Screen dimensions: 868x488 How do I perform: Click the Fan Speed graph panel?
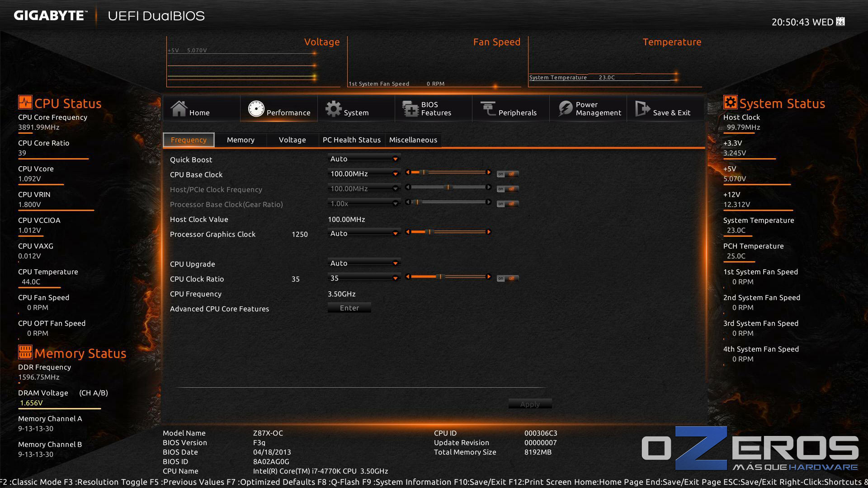click(x=434, y=61)
